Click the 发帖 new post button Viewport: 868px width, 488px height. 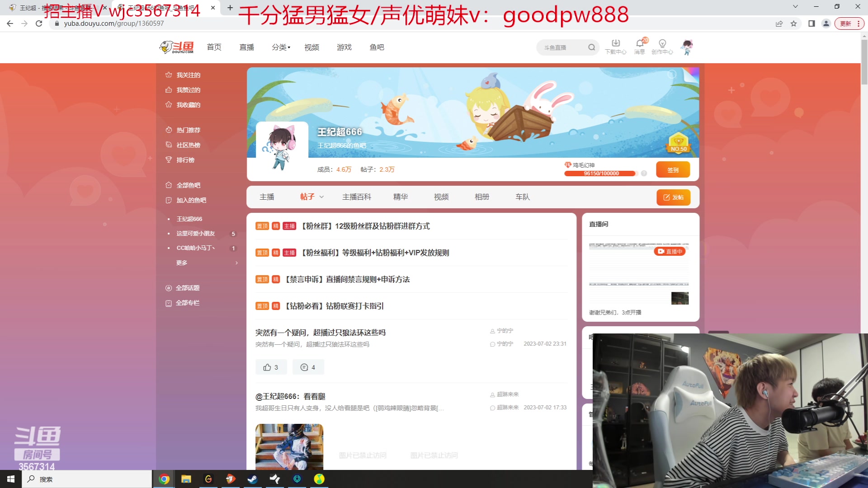673,197
